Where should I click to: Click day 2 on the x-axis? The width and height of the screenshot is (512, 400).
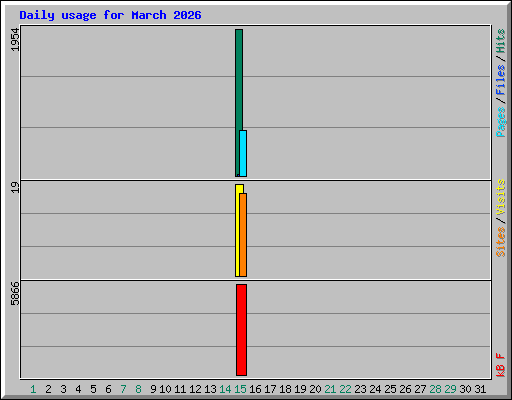(48, 389)
